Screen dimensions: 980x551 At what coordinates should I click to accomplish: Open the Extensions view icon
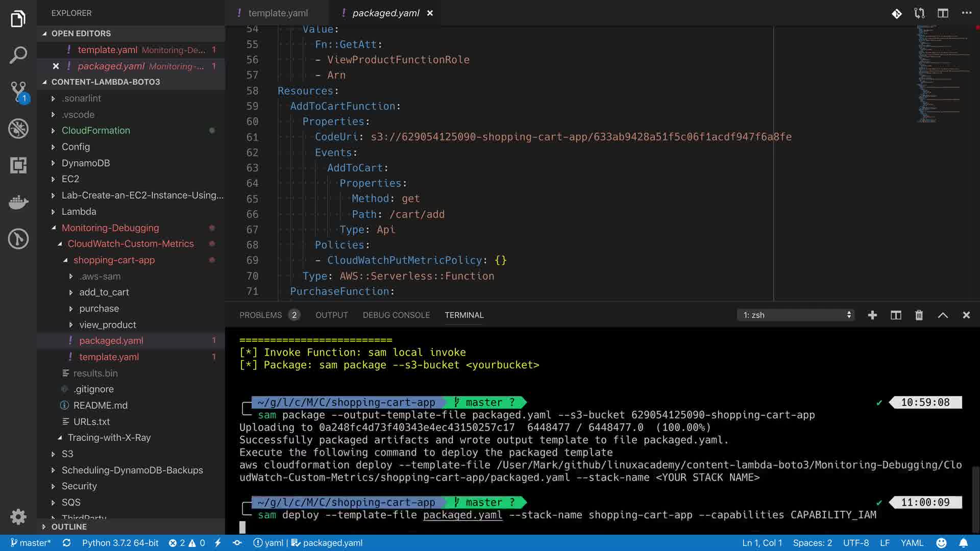click(x=18, y=165)
